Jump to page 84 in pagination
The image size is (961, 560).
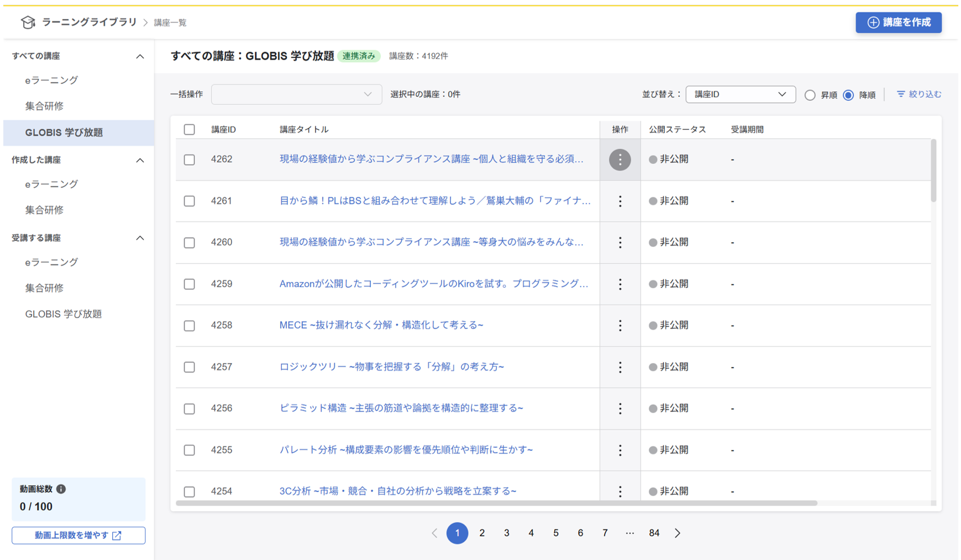654,533
